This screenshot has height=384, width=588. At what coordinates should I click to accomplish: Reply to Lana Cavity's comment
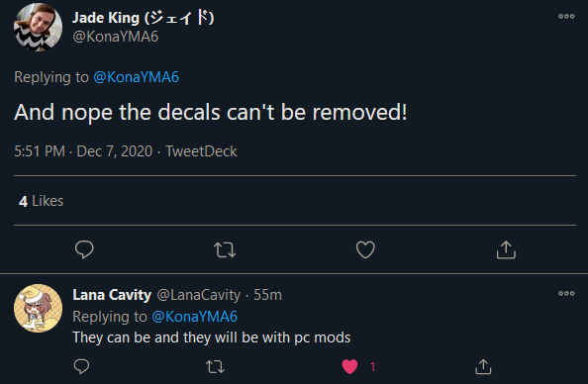pos(81,366)
